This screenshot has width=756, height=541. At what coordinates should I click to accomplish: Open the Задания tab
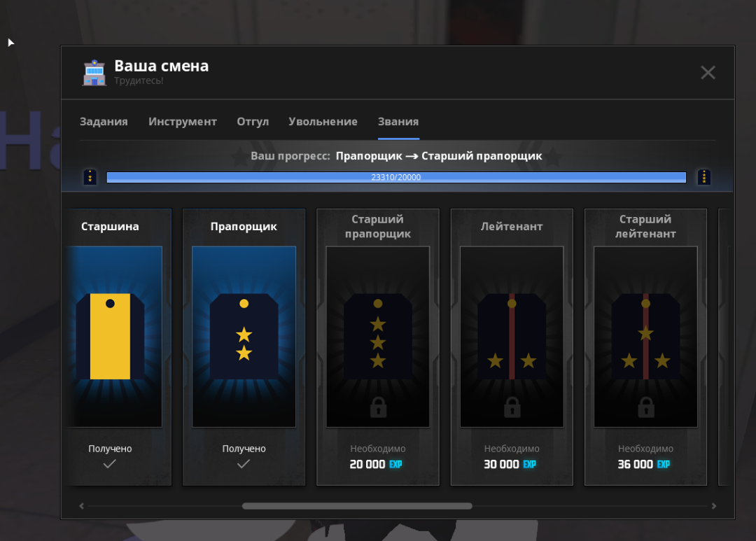(104, 122)
